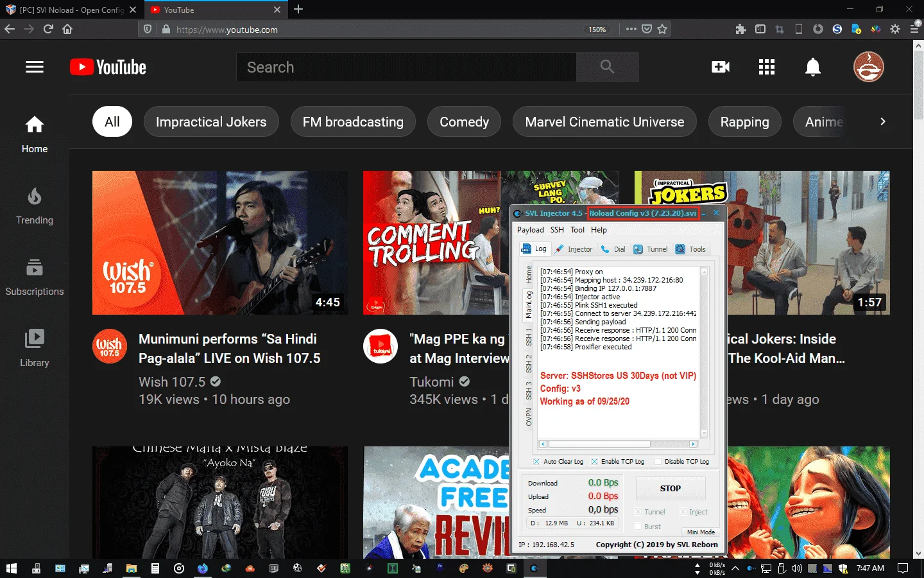924x578 pixels.
Task: Open a new Firefox tab
Action: click(x=298, y=10)
